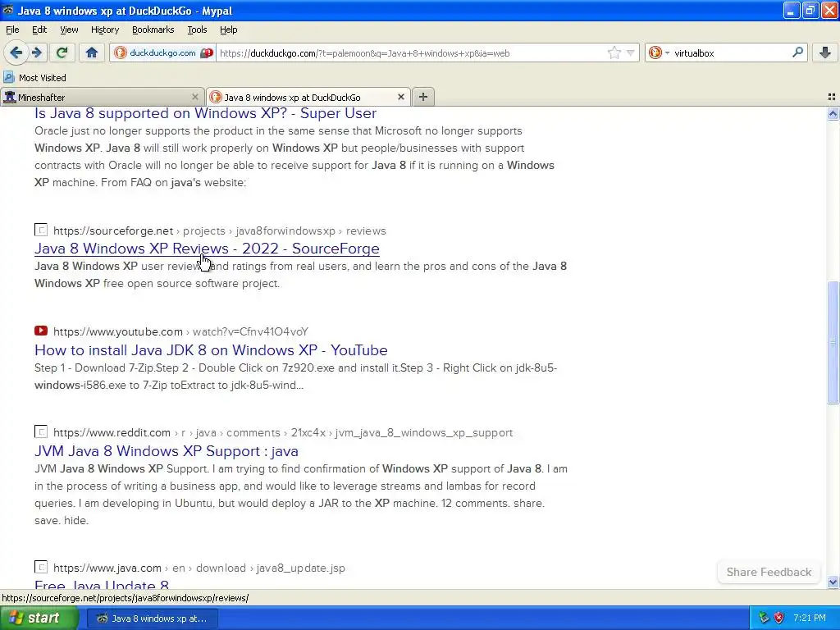
Task: Switch to the Mineshafter tab
Action: tap(103, 97)
